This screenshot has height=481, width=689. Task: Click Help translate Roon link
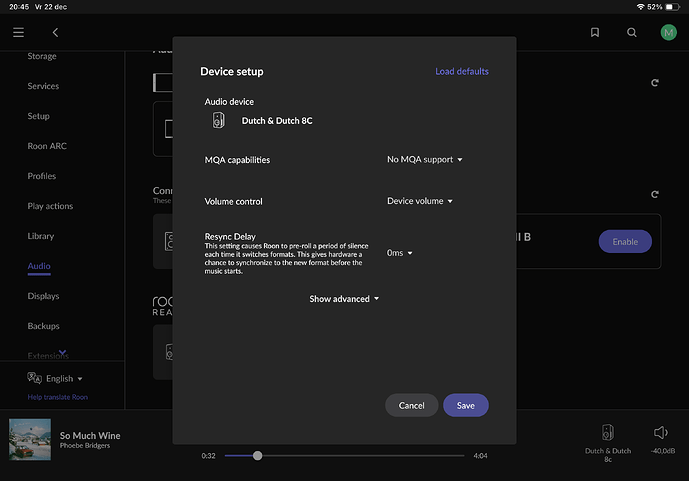(x=58, y=397)
